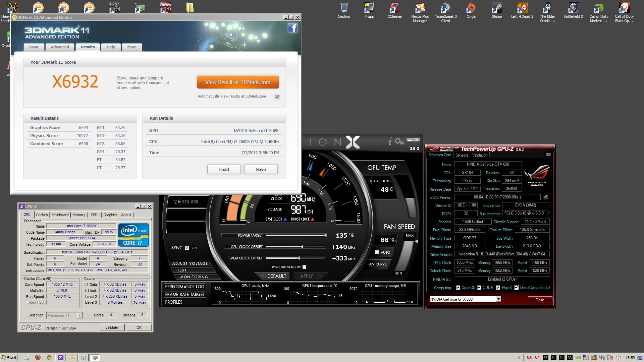This screenshot has height=362, width=644.
Task: Open the Sensors tab in GPU-Z
Action: point(462,155)
